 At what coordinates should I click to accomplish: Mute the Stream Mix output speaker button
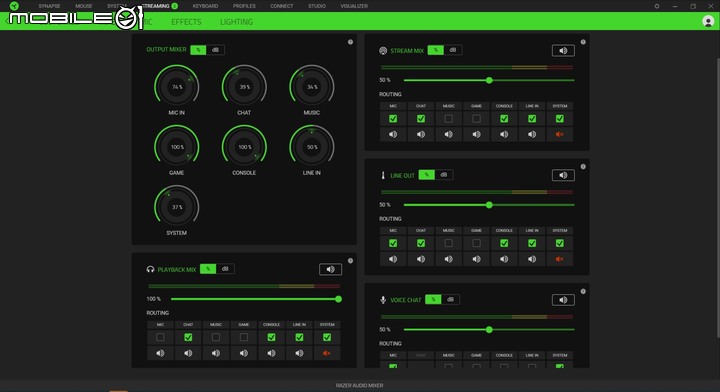tap(563, 50)
